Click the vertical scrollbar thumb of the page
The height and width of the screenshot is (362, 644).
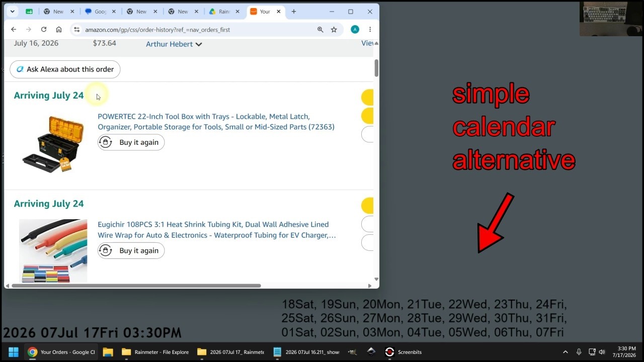tap(376, 68)
